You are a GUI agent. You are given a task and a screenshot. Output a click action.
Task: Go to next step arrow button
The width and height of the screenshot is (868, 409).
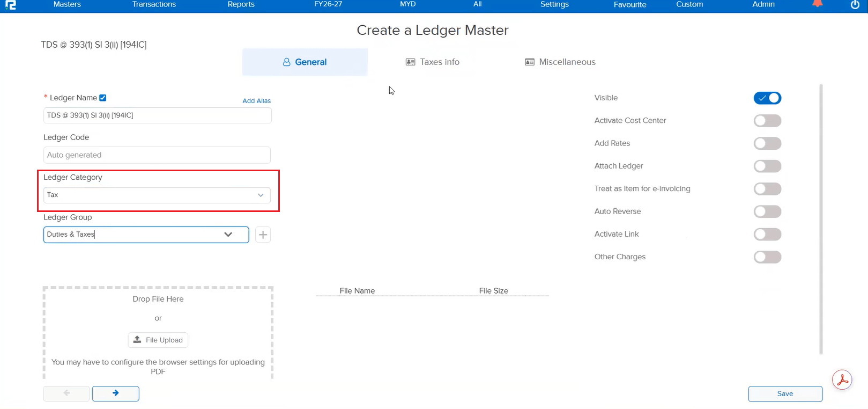tap(116, 393)
